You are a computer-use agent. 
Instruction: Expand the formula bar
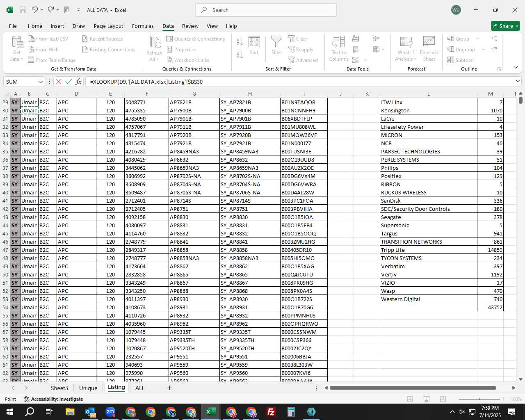pyautogui.click(x=518, y=81)
